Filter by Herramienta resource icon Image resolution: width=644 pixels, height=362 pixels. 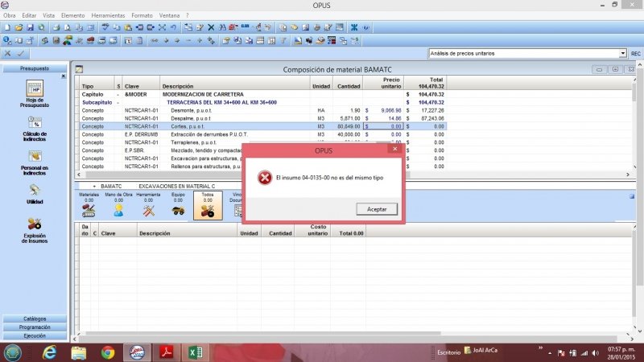click(x=148, y=208)
